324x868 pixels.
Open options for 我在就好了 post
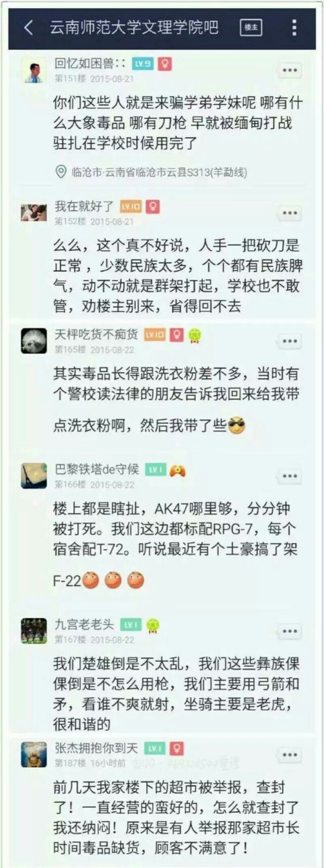(290, 213)
